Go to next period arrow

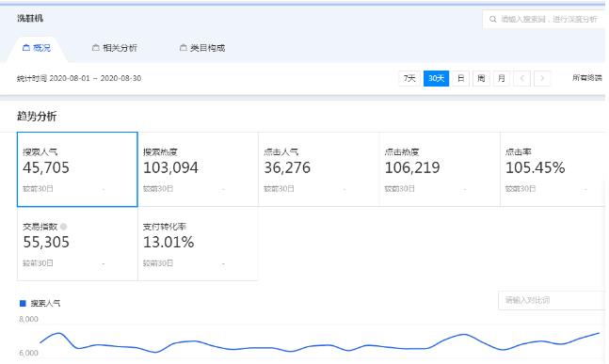(x=542, y=78)
